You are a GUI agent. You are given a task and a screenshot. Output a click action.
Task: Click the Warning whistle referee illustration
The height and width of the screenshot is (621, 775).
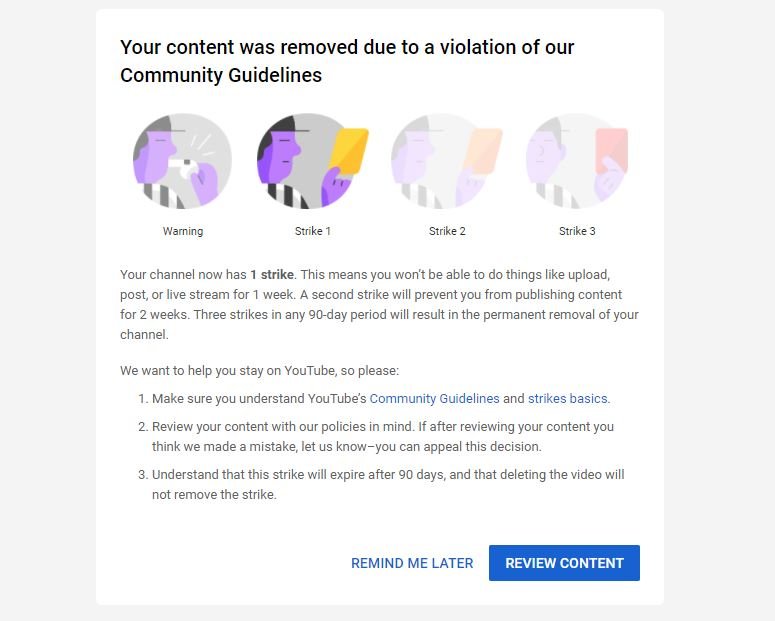tap(182, 161)
